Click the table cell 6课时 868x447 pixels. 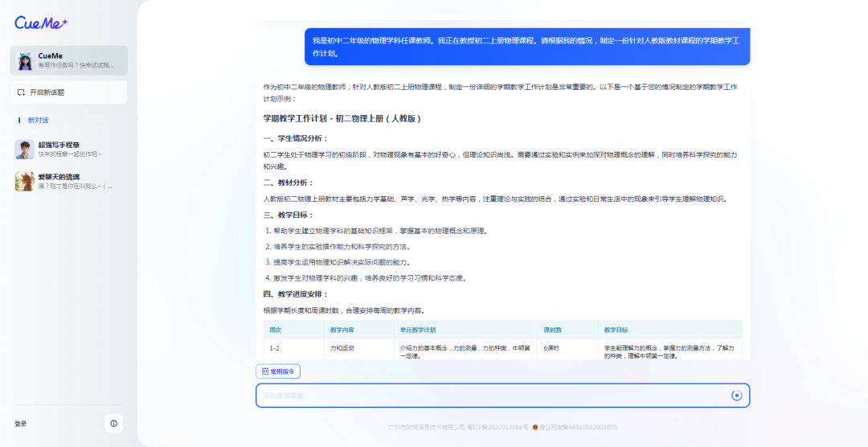coord(551,348)
